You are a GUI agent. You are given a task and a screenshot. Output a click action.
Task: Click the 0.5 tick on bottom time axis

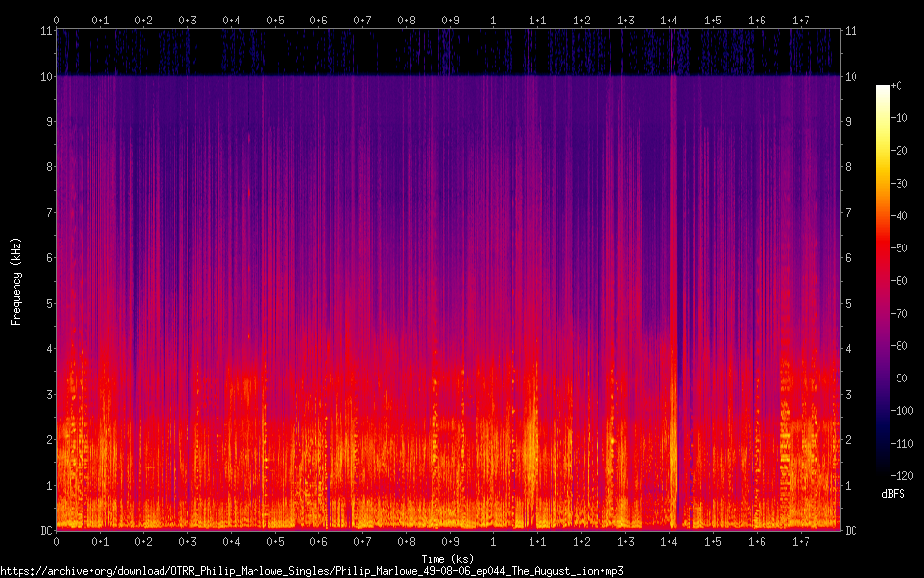click(275, 541)
